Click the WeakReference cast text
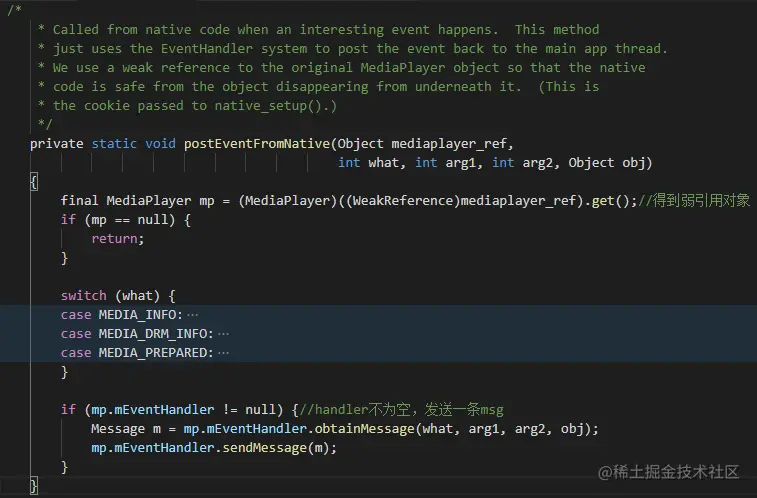Screen dimensions: 757x498 pos(404,201)
